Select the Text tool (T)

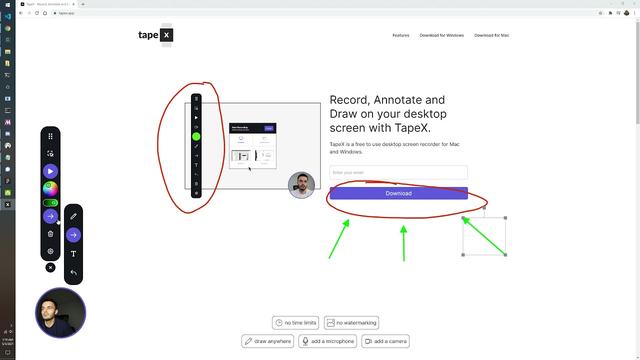[x=73, y=254]
